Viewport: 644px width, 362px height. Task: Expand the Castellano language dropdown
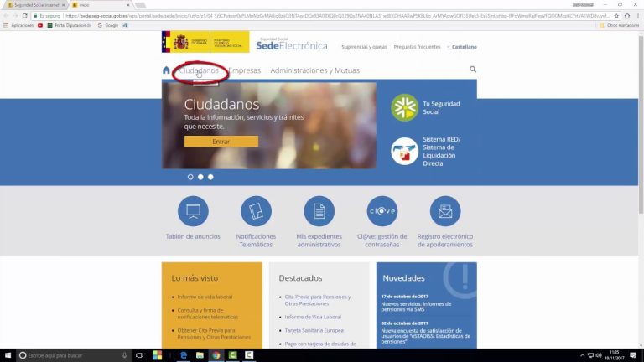click(462, 47)
